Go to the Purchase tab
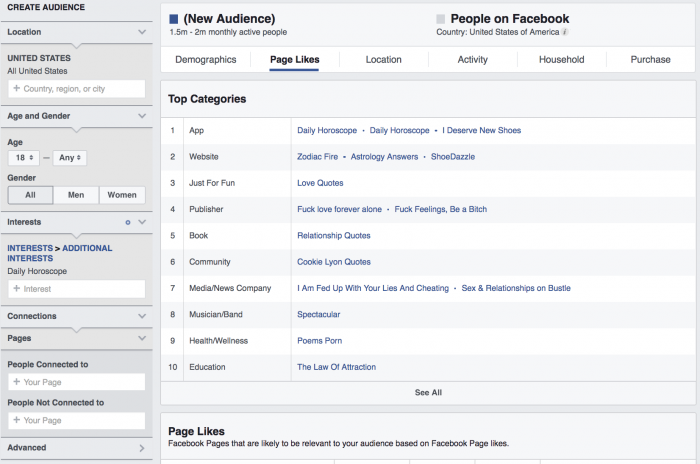 pyautogui.click(x=650, y=59)
